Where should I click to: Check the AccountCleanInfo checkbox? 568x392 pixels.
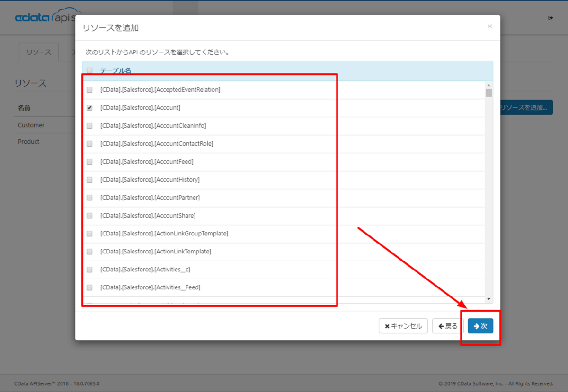[x=89, y=126]
